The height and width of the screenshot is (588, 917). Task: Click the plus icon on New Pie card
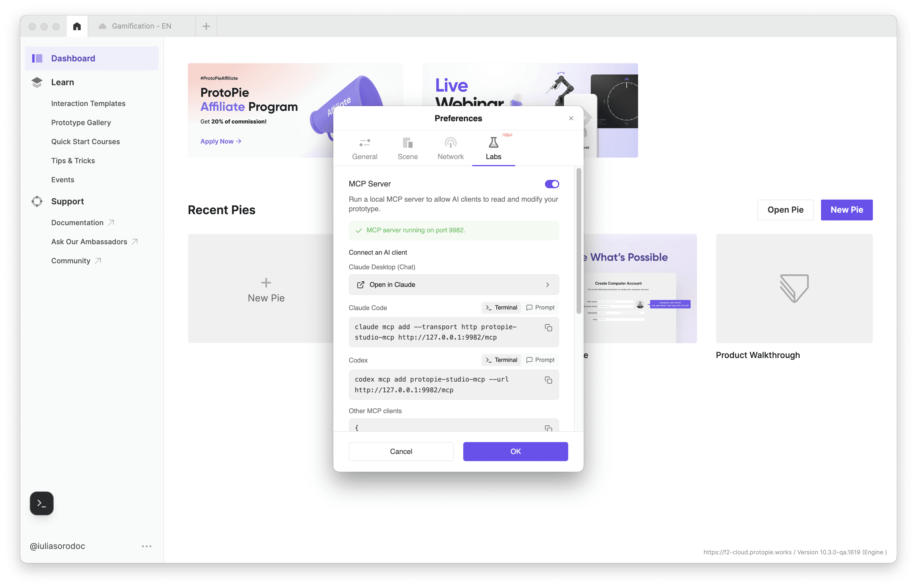tap(266, 283)
